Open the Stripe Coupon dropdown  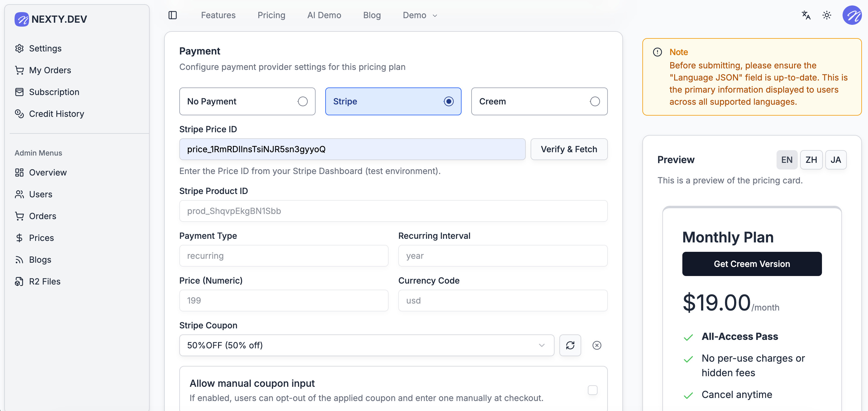click(x=366, y=345)
